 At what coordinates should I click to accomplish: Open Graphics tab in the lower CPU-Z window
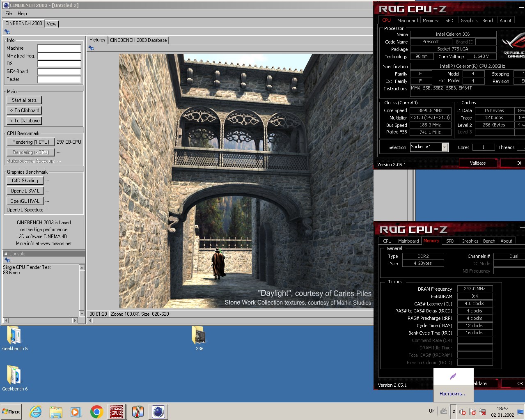(x=470, y=241)
